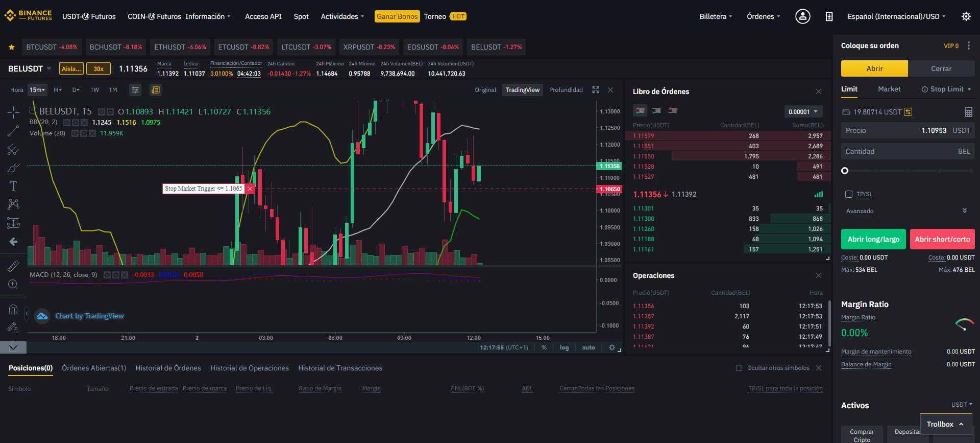Viewport: 980px width, 443px height.
Task: Select the Cerrar order tab
Action: tap(941, 68)
